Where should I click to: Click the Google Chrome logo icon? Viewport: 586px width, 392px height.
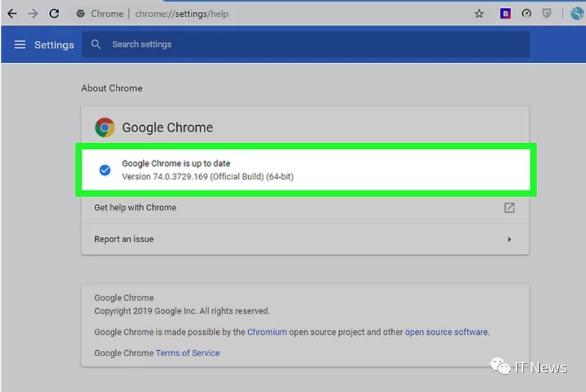tap(105, 128)
